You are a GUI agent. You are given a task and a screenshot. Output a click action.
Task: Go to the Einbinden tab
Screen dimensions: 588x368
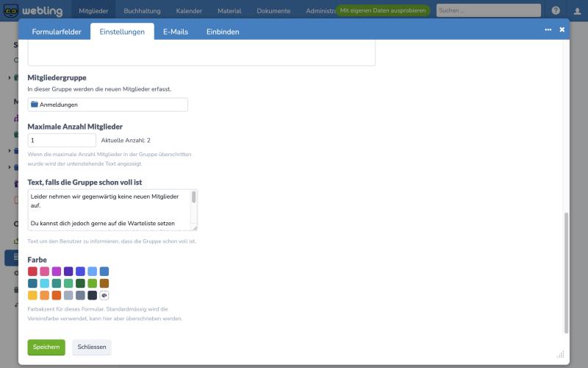(x=223, y=32)
